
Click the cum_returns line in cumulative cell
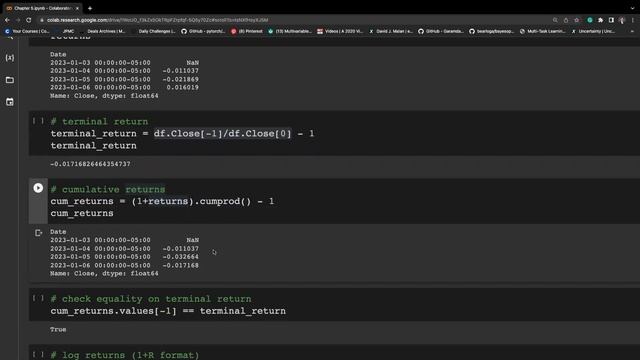coord(82,213)
